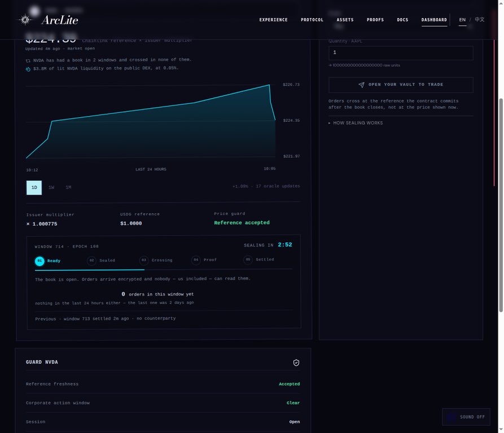Expand How Sealing Works
Screen dimensions: 504x433
356,123
